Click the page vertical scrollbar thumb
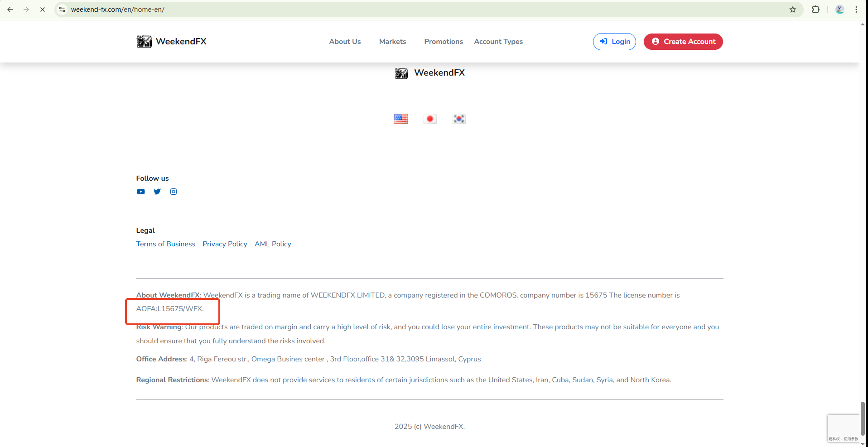 point(863,418)
